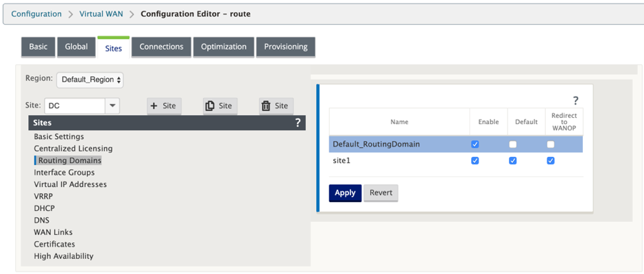Switch to the Global tab

point(76,47)
